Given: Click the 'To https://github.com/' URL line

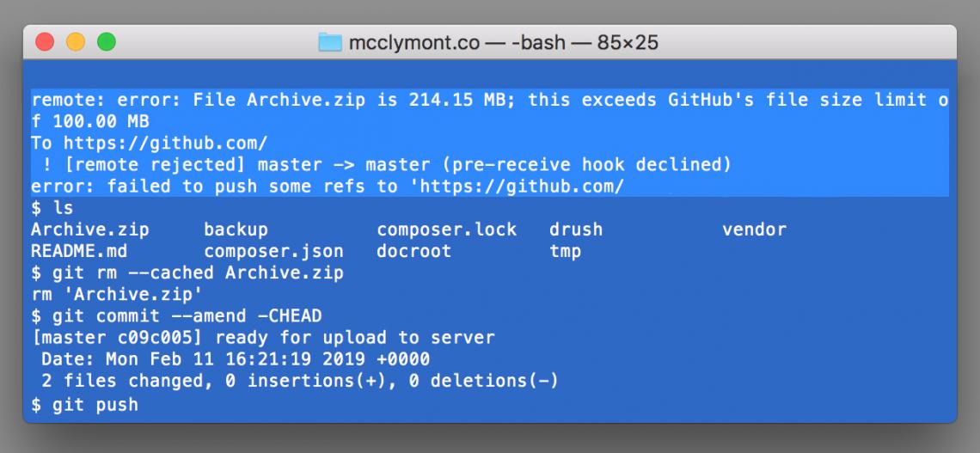Looking at the screenshot, I should 149,144.
